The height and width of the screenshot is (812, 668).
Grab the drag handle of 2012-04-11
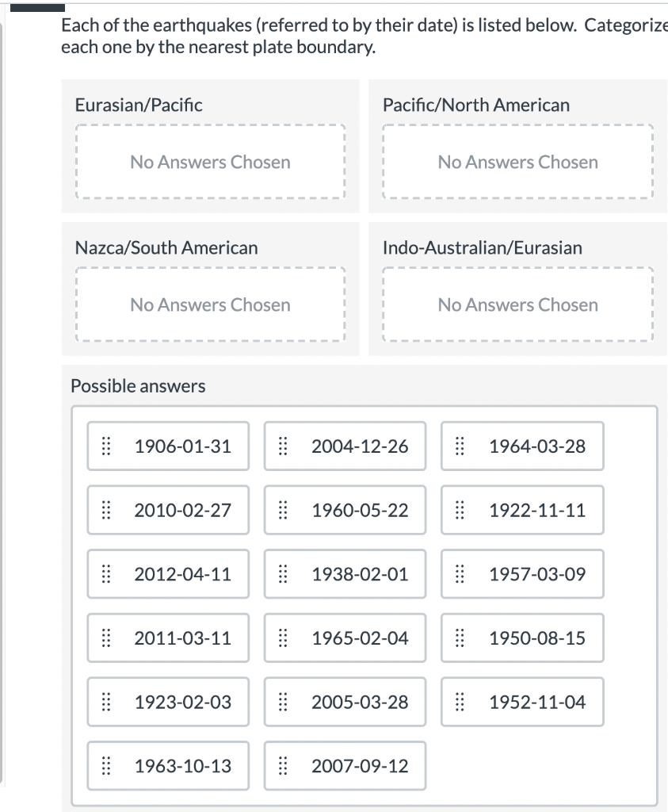105,574
